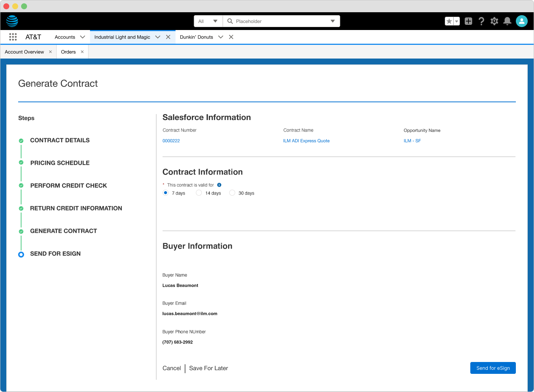
Task: Open the ILM ADI Express Quote link
Action: pyautogui.click(x=306, y=141)
